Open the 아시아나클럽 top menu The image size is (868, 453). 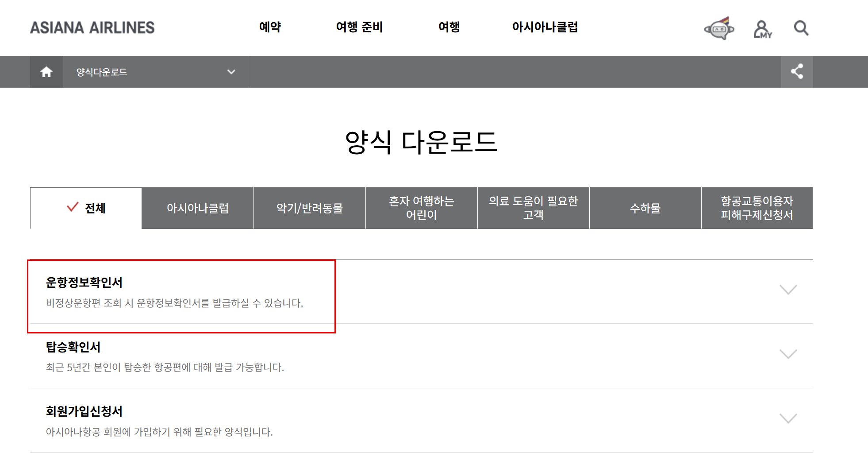(545, 27)
